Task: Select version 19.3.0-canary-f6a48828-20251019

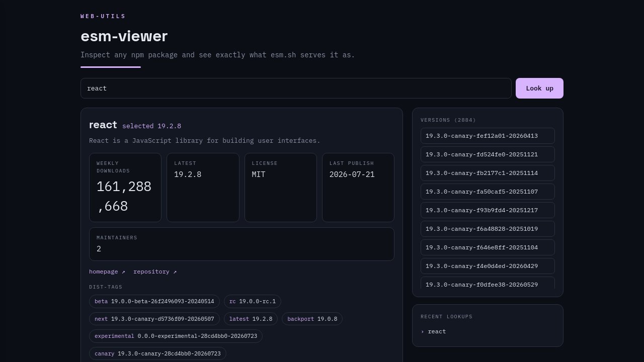Action: [x=488, y=229]
